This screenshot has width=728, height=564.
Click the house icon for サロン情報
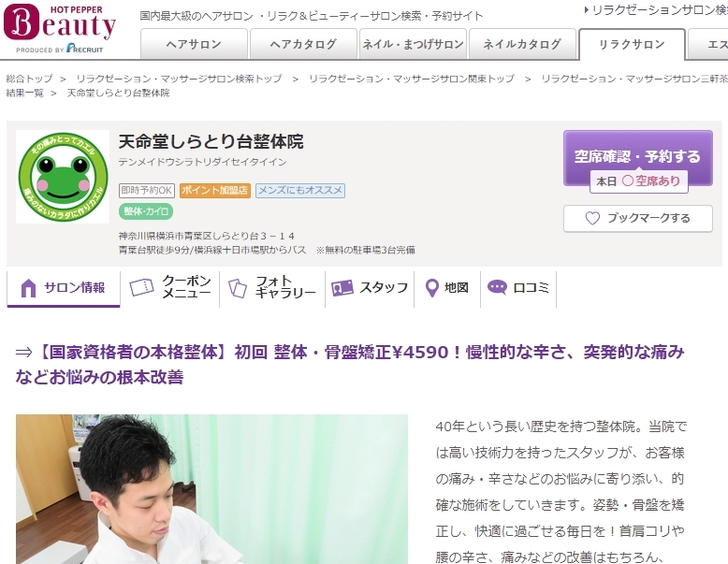tap(28, 288)
